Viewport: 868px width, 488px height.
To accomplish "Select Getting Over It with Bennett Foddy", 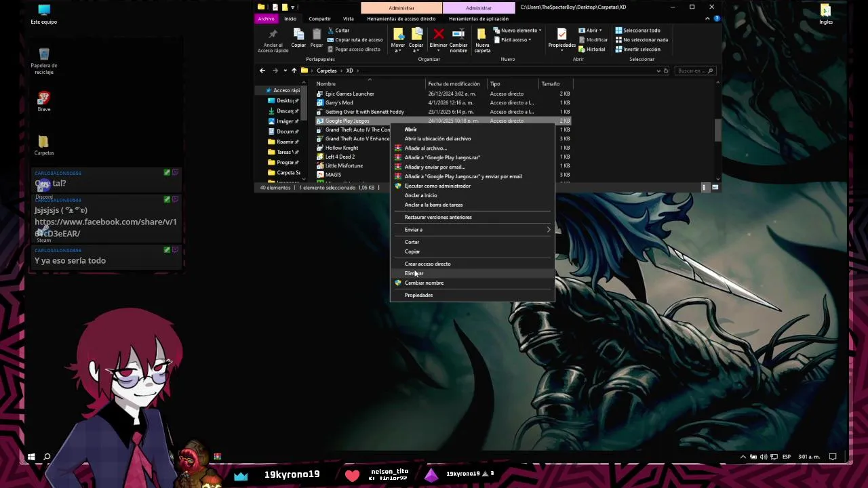I will 365,112.
